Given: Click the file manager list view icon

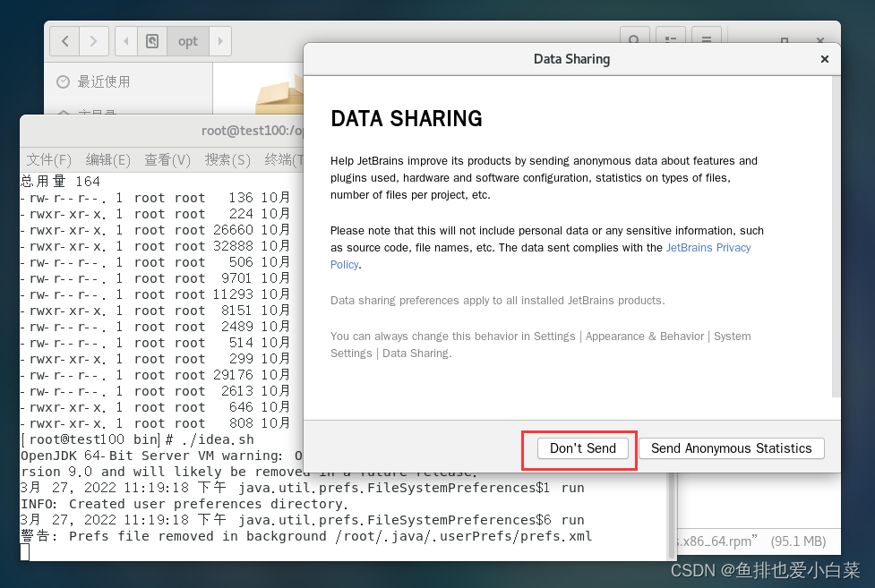Looking at the screenshot, I should (670, 37).
